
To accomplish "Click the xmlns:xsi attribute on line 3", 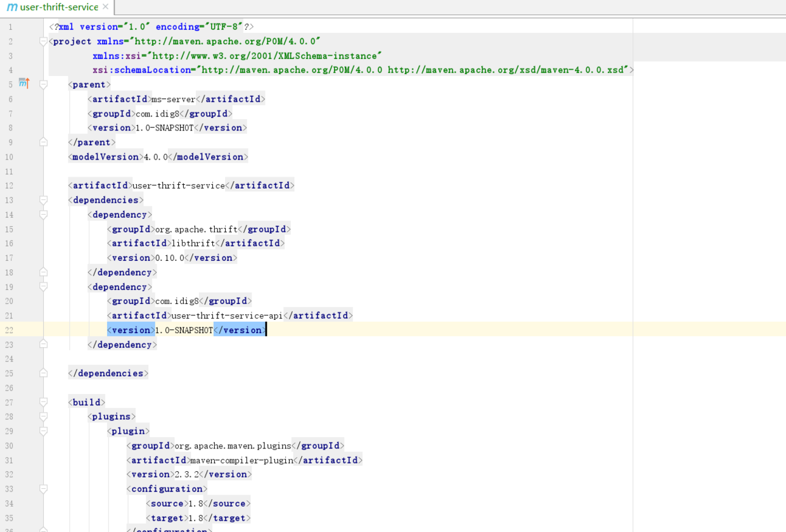I will click(x=237, y=56).
